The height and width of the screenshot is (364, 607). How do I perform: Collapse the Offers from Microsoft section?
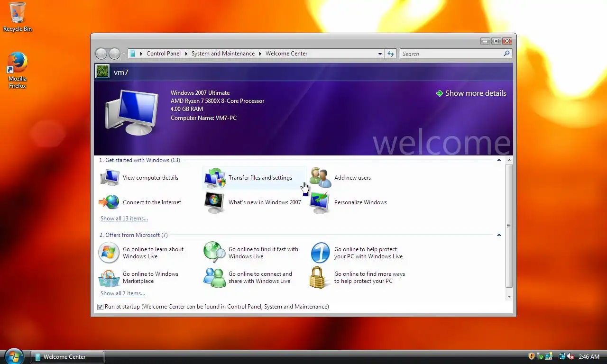[499, 235]
